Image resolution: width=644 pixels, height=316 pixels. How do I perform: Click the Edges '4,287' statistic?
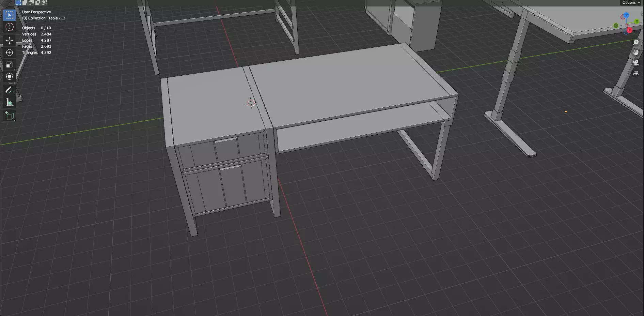coord(46,40)
